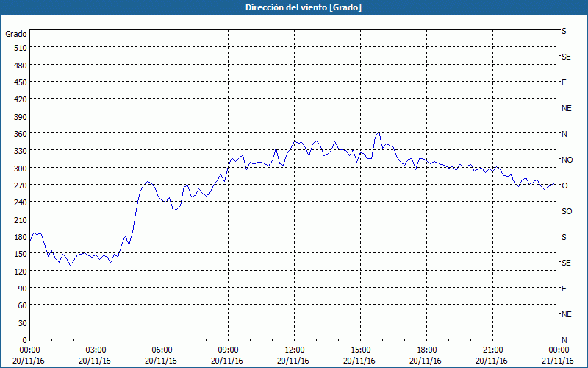Viewport: 588px width, 368px height.
Task: Click the 510 y-axis value
Action: coord(21,48)
